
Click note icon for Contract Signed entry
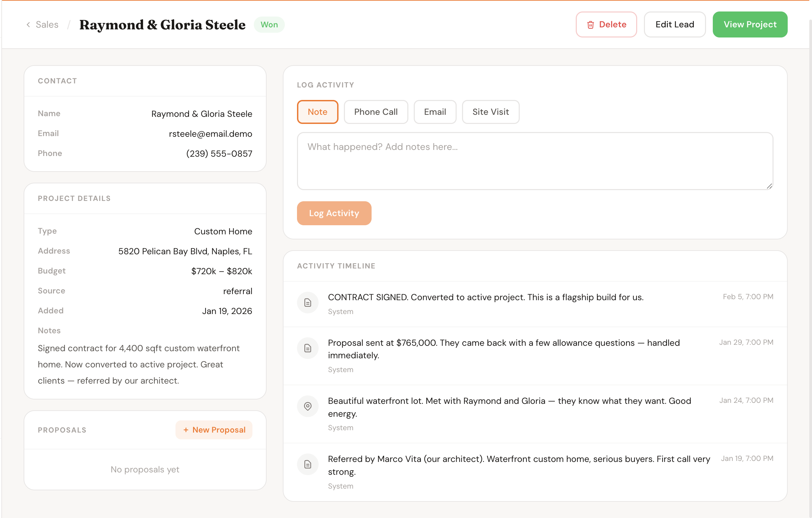(x=307, y=303)
